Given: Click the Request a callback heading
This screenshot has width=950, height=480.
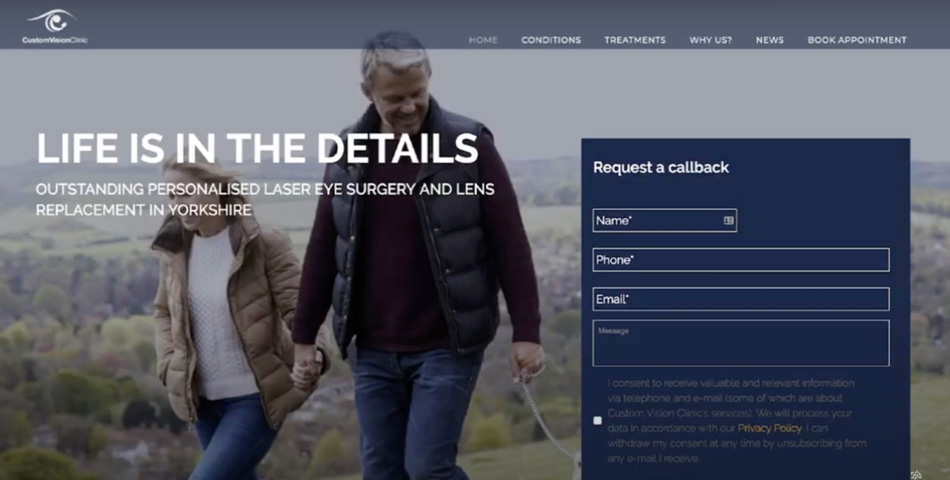Looking at the screenshot, I should click(x=661, y=167).
